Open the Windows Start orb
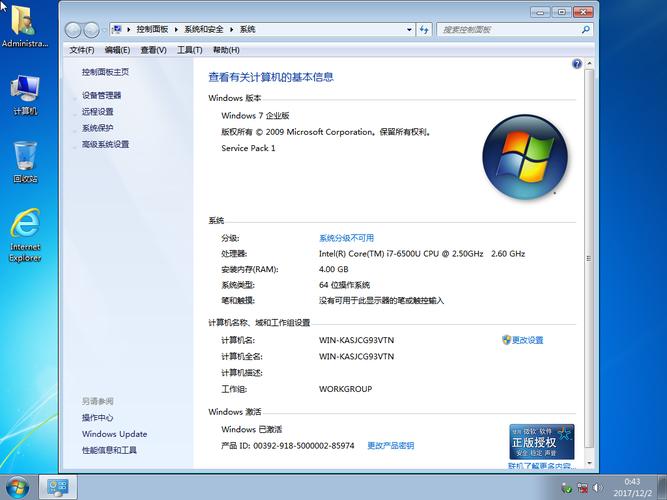The height and width of the screenshot is (500, 667). pos(17,487)
